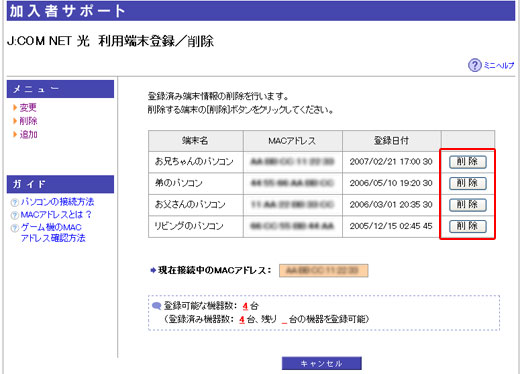Click the current MAC address orange field
Screen dimensions: 520x374
[x=323, y=271]
